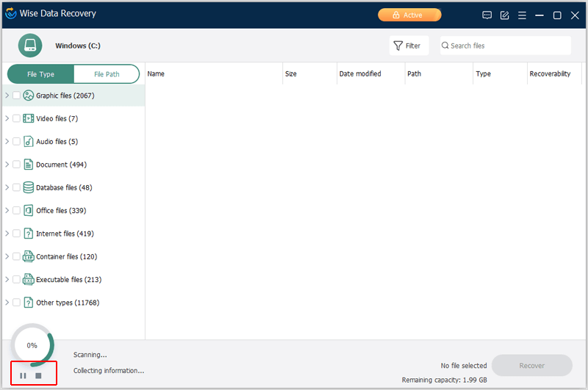Image resolution: width=588 pixels, height=390 pixels.
Task: Expand the Office files chevron
Action: click(x=7, y=211)
